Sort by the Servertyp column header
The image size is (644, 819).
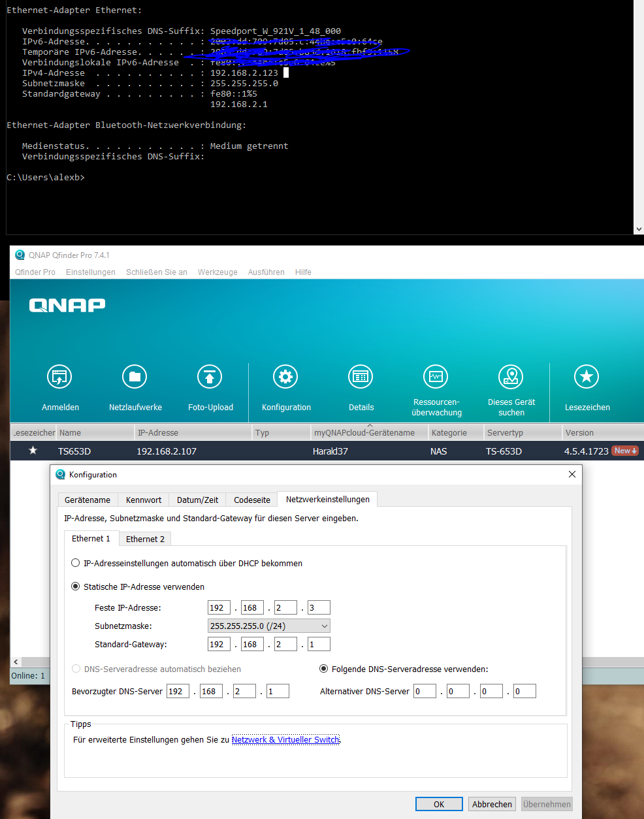pos(523,432)
